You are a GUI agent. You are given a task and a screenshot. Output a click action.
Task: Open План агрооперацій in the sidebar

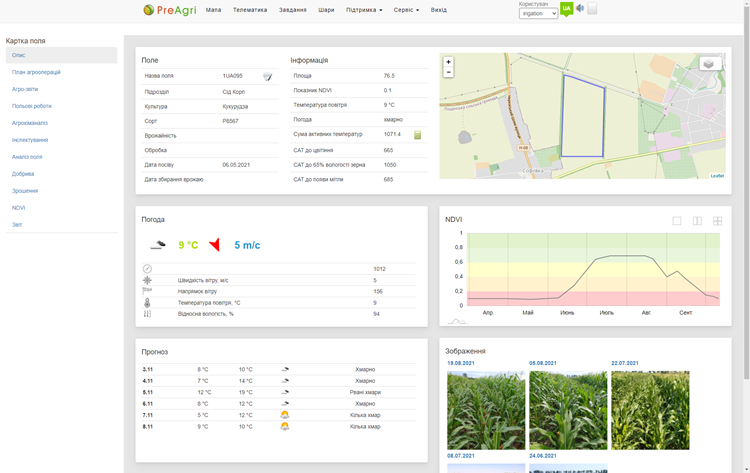pos(36,72)
